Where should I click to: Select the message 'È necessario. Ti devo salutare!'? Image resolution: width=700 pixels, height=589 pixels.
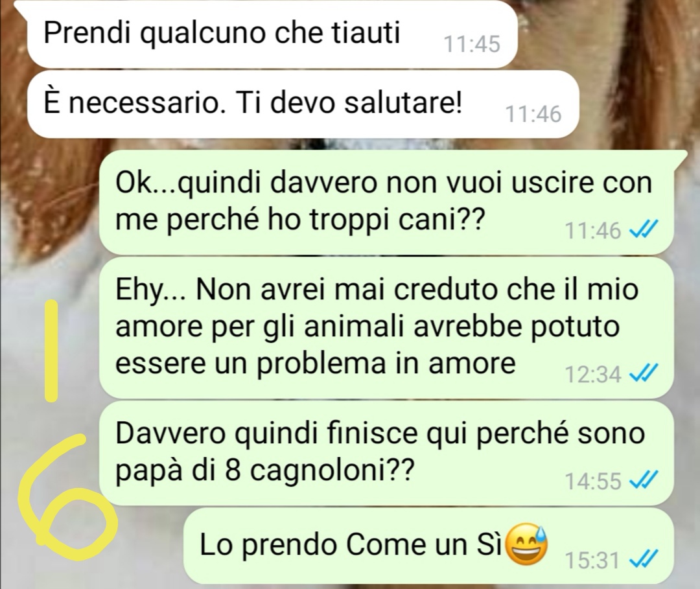click(303, 104)
